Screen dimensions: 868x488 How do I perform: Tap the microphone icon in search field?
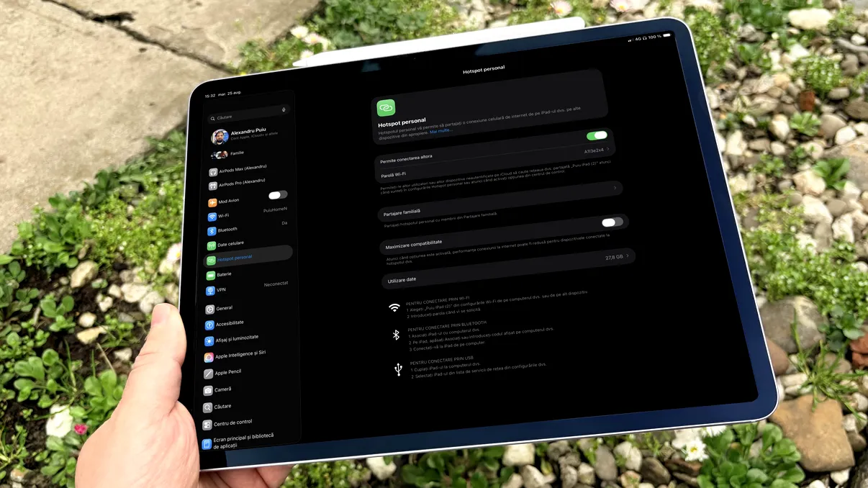point(284,110)
